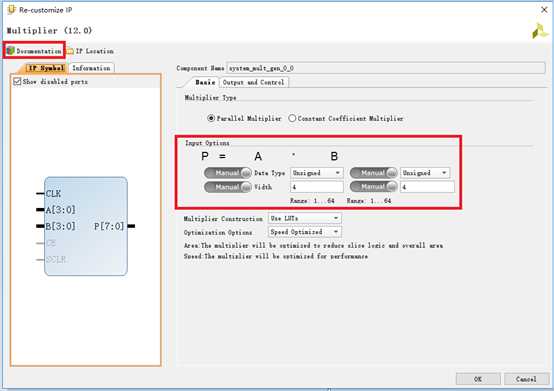
Task: Open the IP Location link
Action: point(90,51)
